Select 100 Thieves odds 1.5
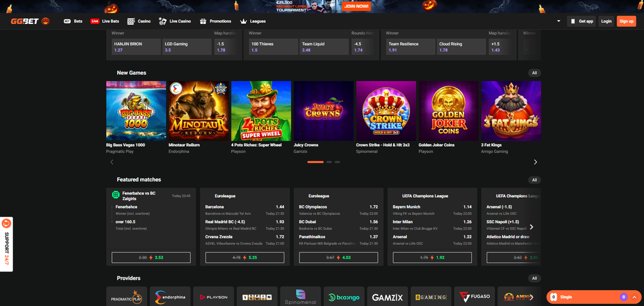The image size is (644, 306). 274,47
